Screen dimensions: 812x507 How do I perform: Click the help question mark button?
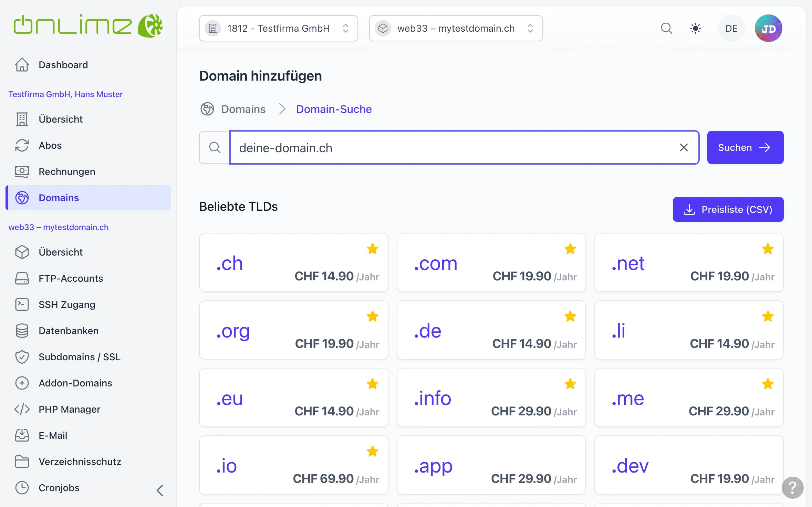tap(792, 487)
